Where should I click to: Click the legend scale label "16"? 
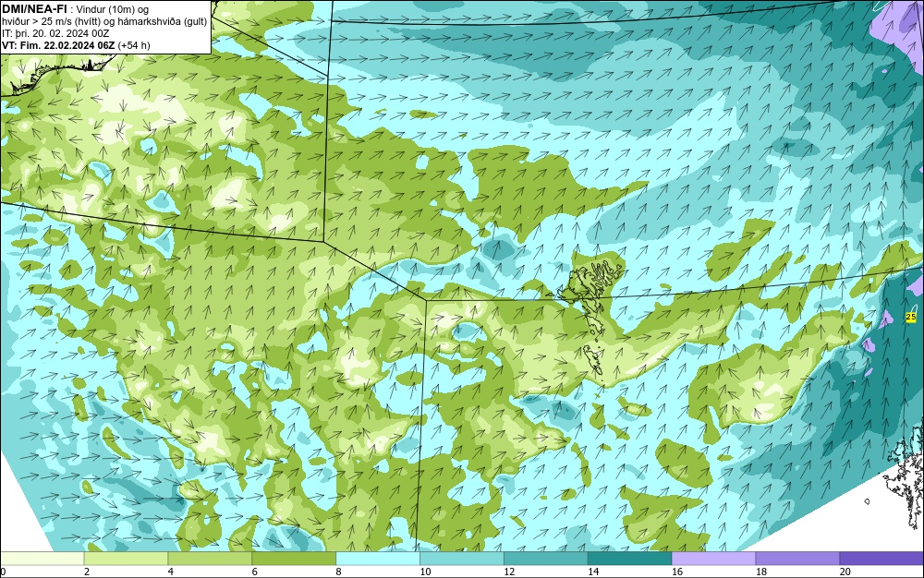pyautogui.click(x=677, y=572)
